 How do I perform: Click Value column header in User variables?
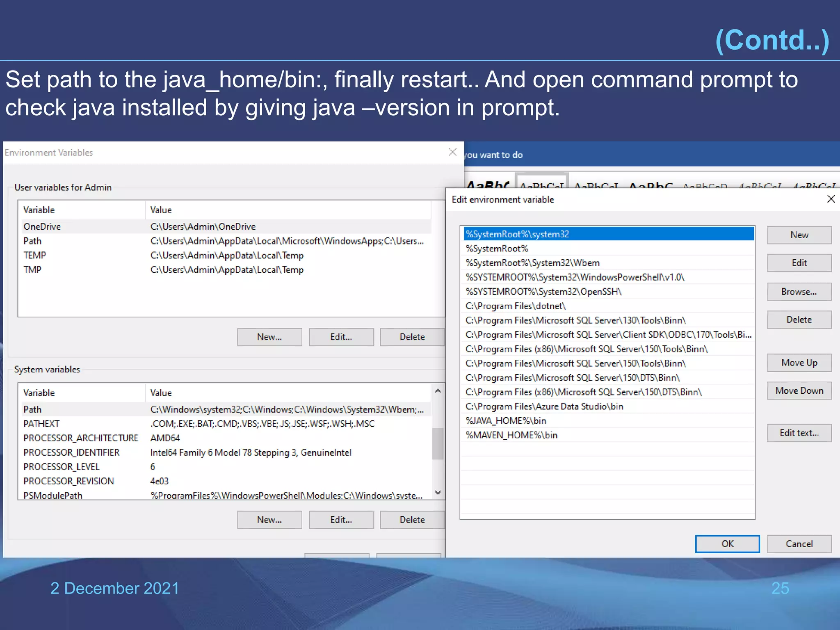tap(288, 210)
